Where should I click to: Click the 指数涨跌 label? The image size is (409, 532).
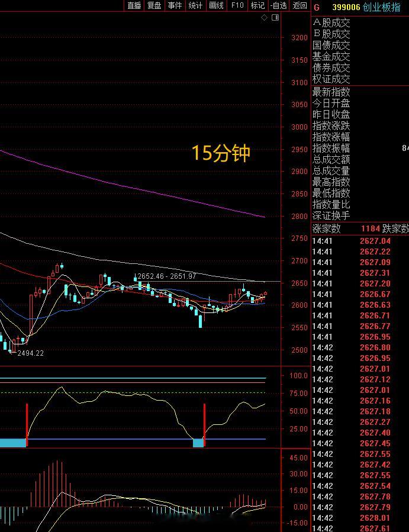331,125
